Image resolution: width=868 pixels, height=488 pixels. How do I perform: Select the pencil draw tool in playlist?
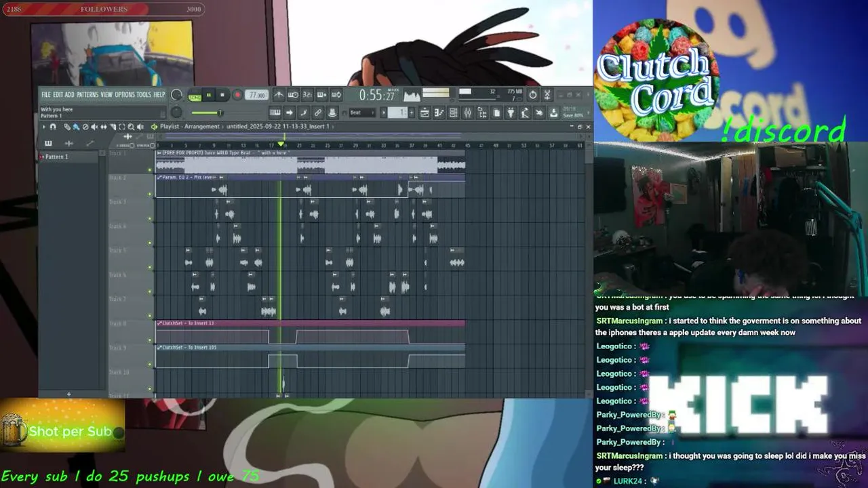tap(66, 127)
